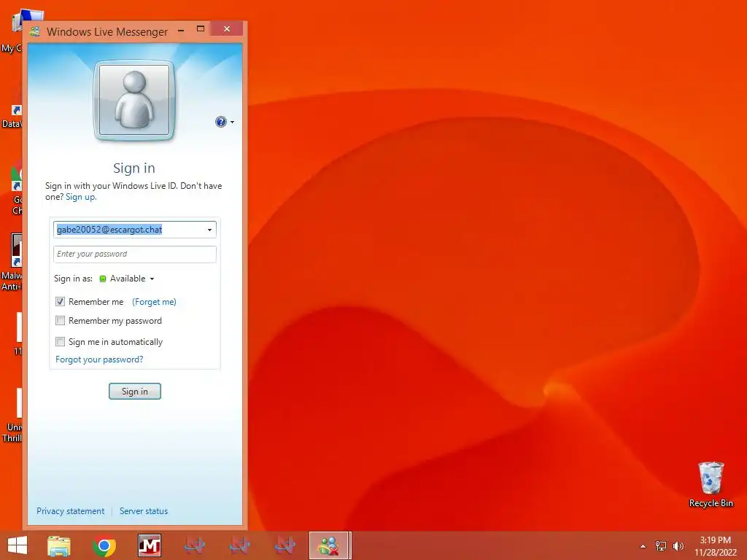Open the Windows Start button
747x560 pixels.
tap(18, 545)
